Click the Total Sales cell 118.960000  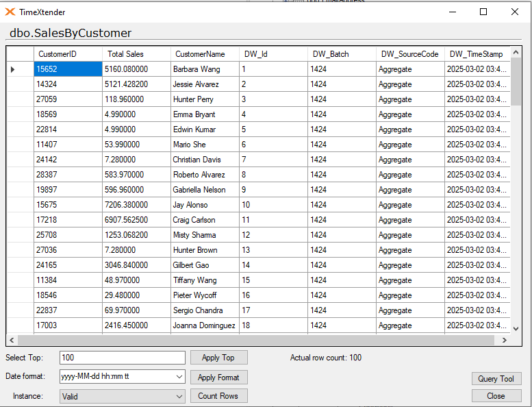coord(136,99)
